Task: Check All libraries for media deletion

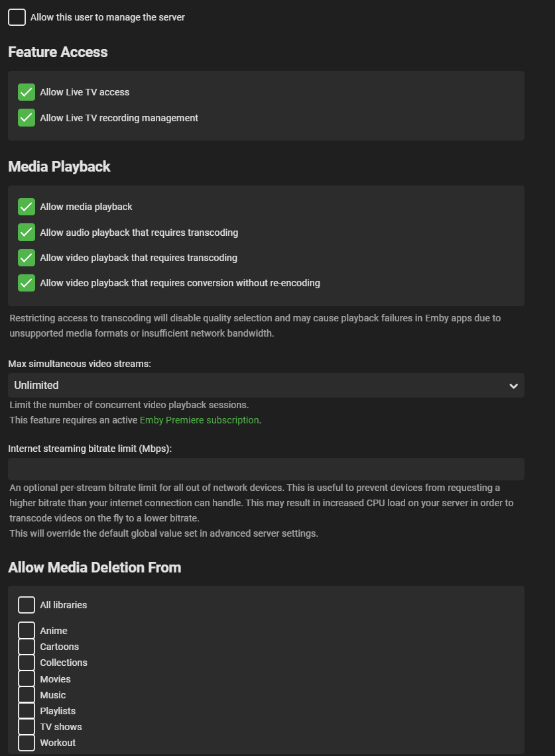Action: (27, 605)
